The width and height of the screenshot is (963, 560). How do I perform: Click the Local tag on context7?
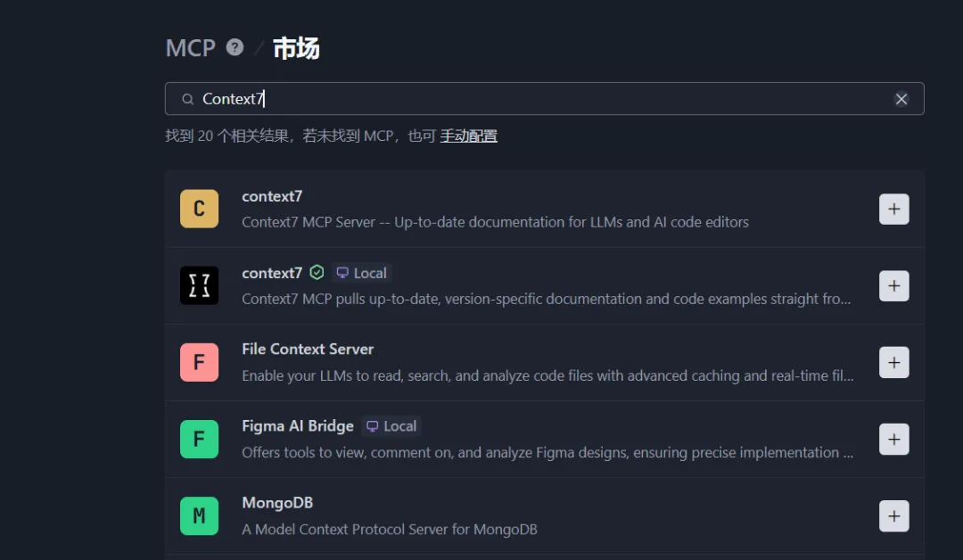pos(361,273)
